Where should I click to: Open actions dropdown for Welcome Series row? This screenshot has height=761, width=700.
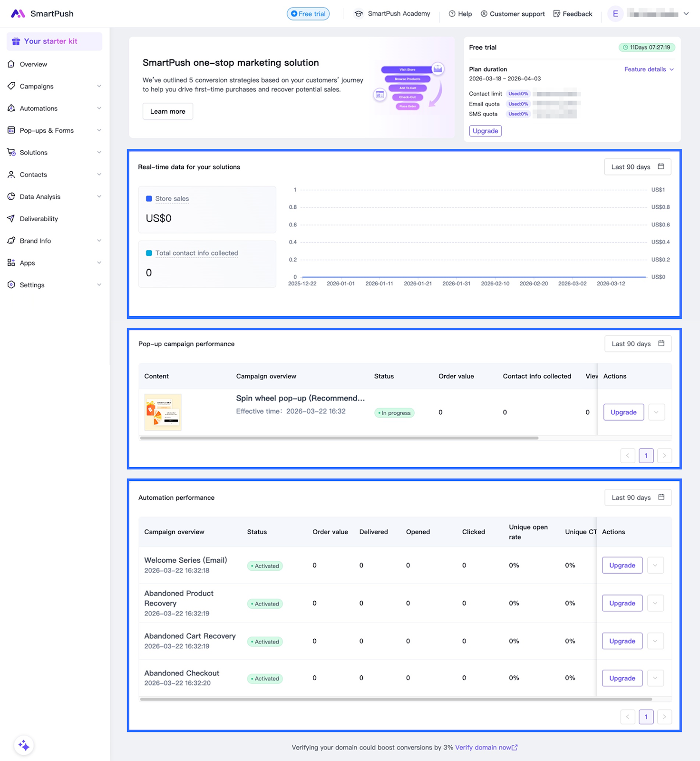click(x=655, y=565)
